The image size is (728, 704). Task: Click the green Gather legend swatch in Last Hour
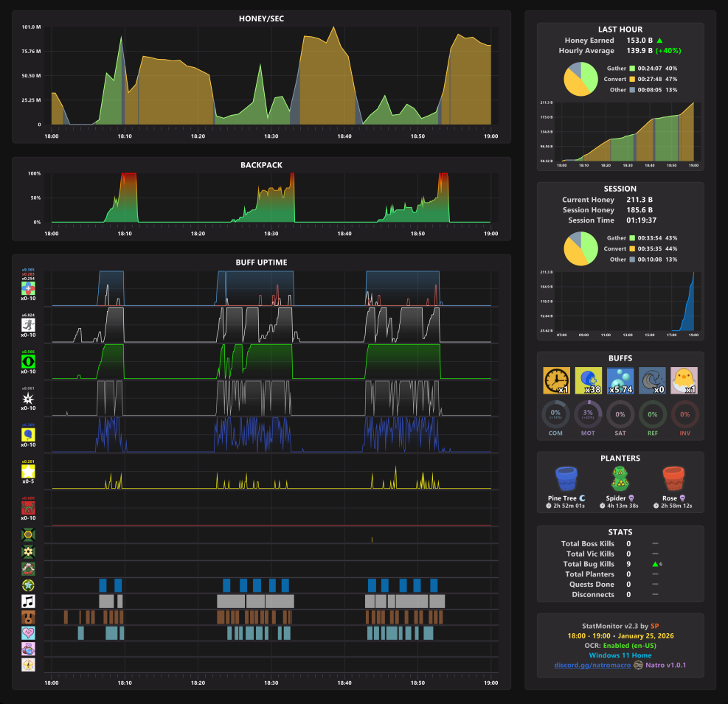click(632, 69)
